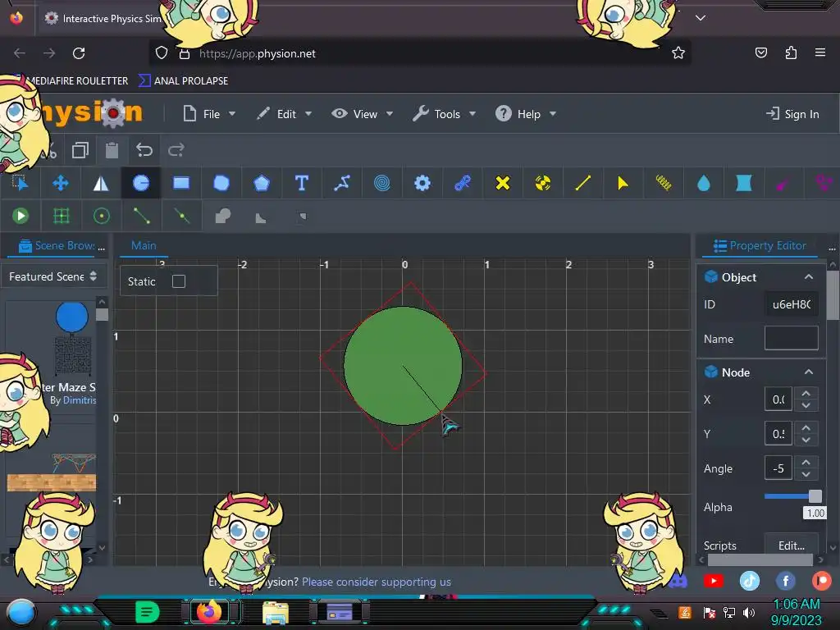Open the Edit menu
840x630 pixels.
pos(285,114)
